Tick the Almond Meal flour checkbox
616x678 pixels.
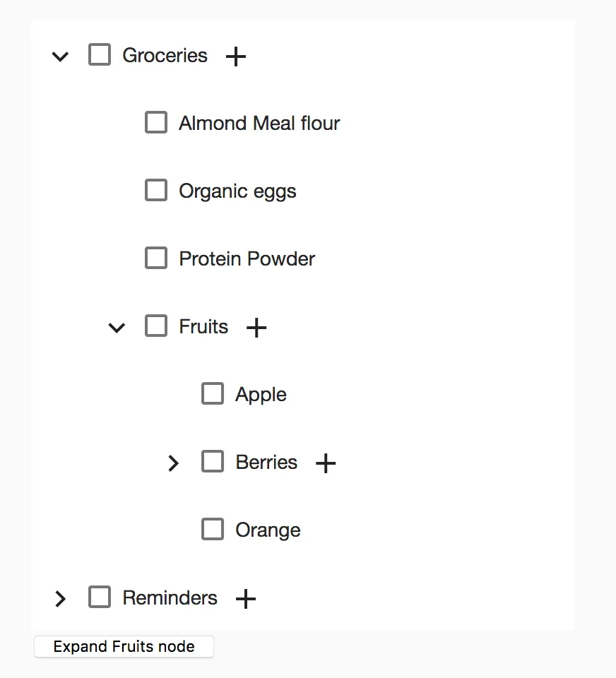pos(156,123)
